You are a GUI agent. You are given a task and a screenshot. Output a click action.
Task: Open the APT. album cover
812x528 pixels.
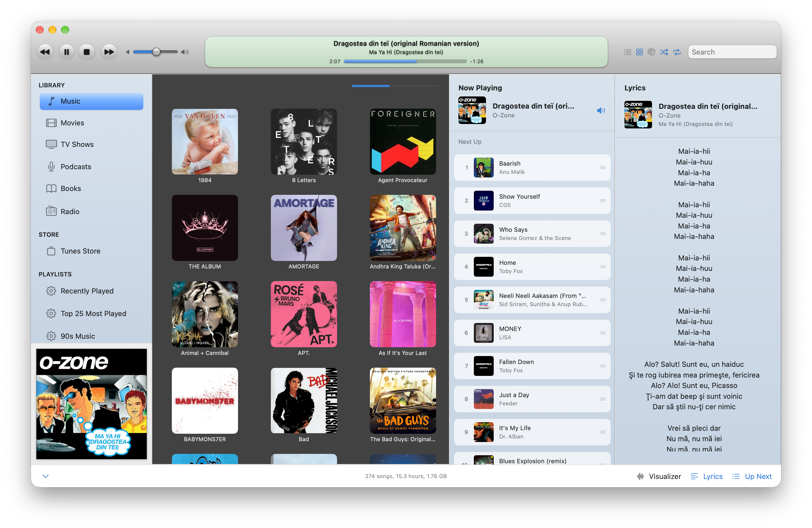click(x=304, y=314)
